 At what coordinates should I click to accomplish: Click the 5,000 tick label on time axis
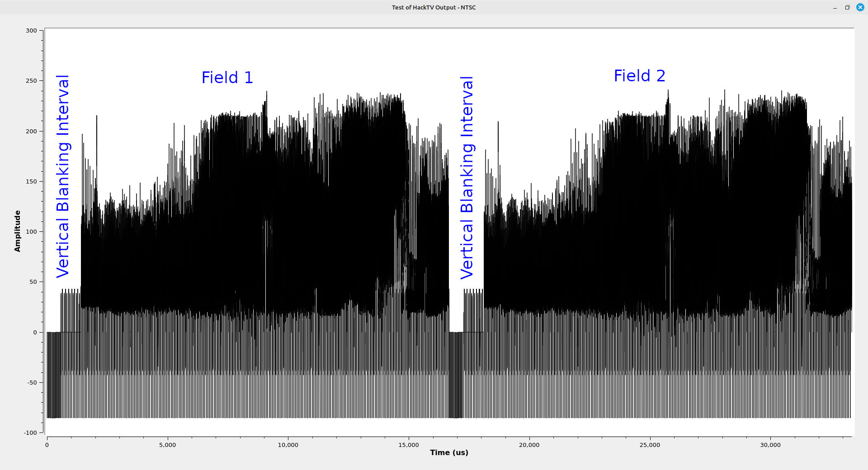167,445
